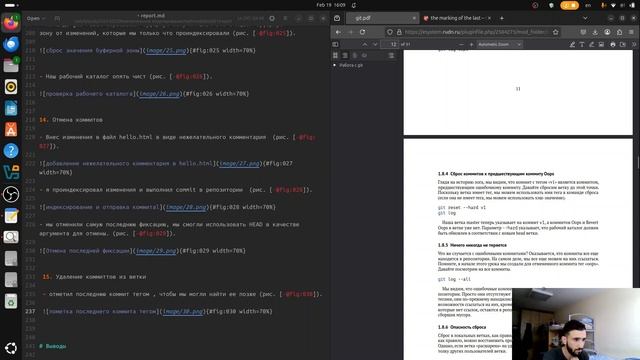
Task: Bookmark this page with the star icon
Action: 556,32
